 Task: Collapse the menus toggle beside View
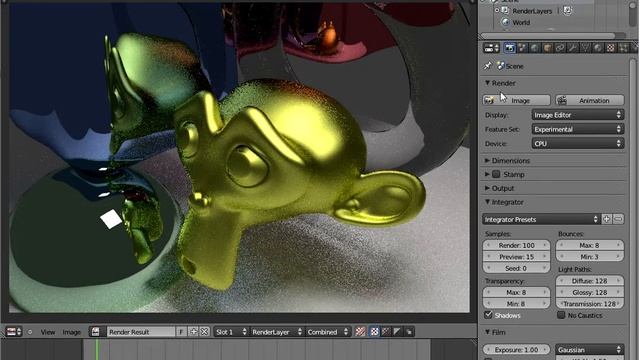29,332
